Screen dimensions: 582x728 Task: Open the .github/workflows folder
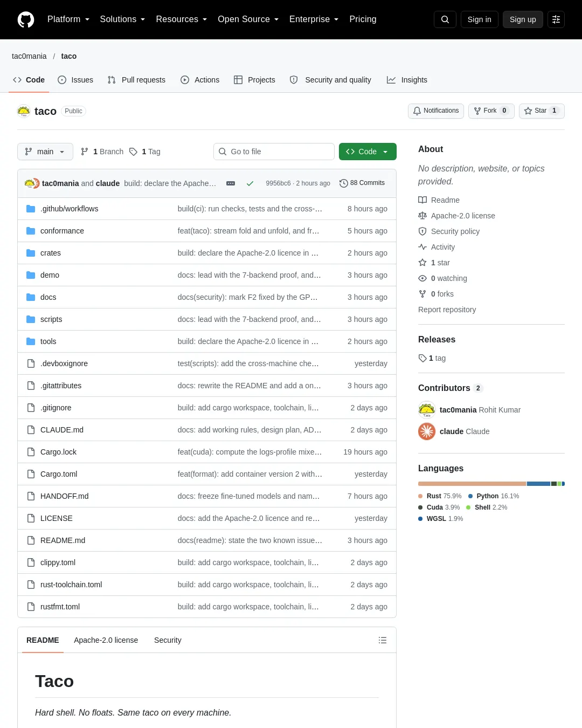click(x=69, y=209)
